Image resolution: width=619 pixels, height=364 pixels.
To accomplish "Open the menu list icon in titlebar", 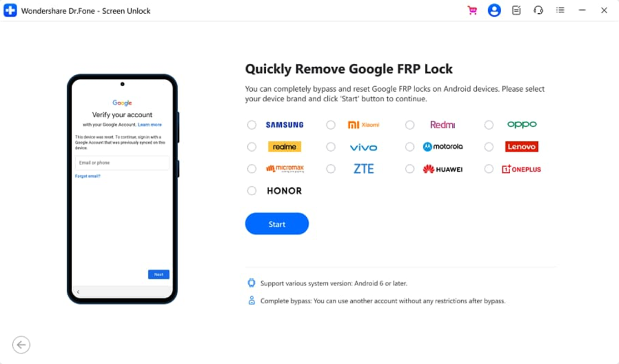I will (x=560, y=10).
